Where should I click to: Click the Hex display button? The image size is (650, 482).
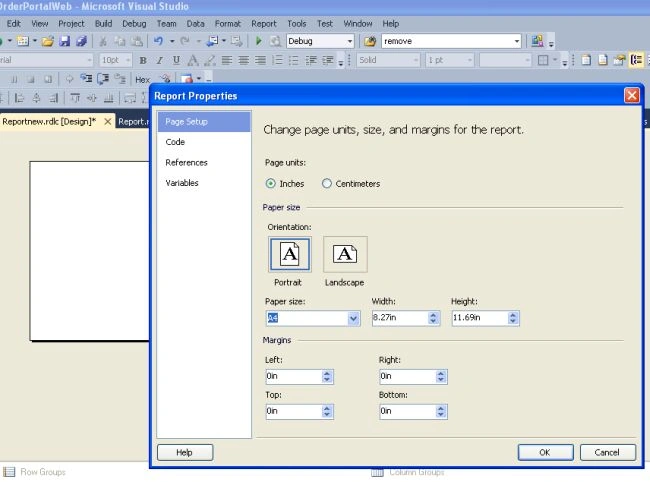click(x=143, y=80)
